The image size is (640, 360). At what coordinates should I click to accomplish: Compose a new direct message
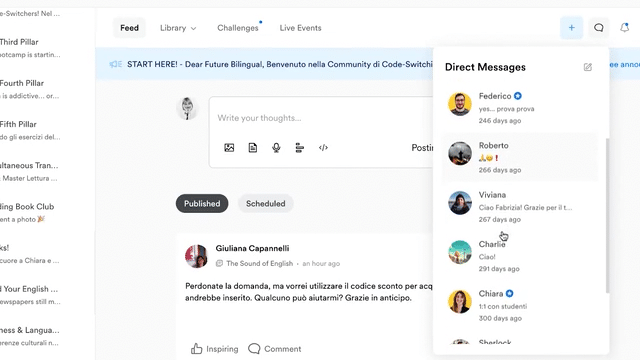587,67
